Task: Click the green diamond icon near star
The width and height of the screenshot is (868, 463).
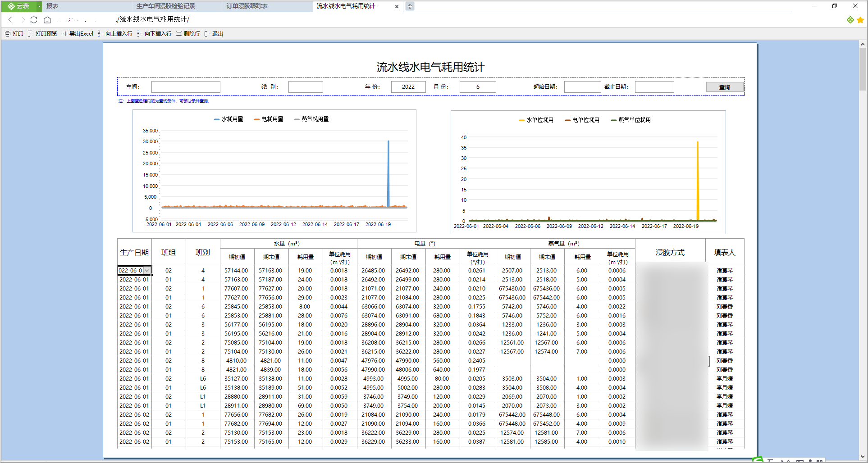Action: [850, 20]
